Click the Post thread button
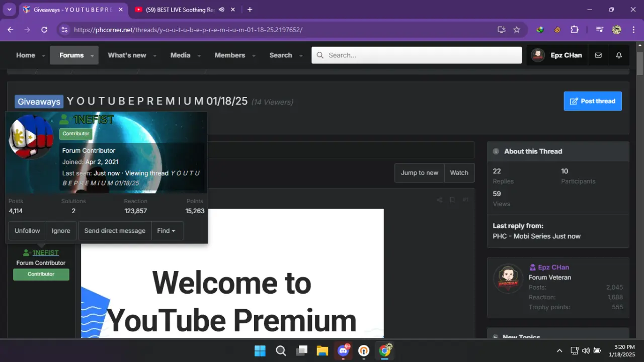Image resolution: width=644 pixels, height=362 pixels. click(593, 101)
